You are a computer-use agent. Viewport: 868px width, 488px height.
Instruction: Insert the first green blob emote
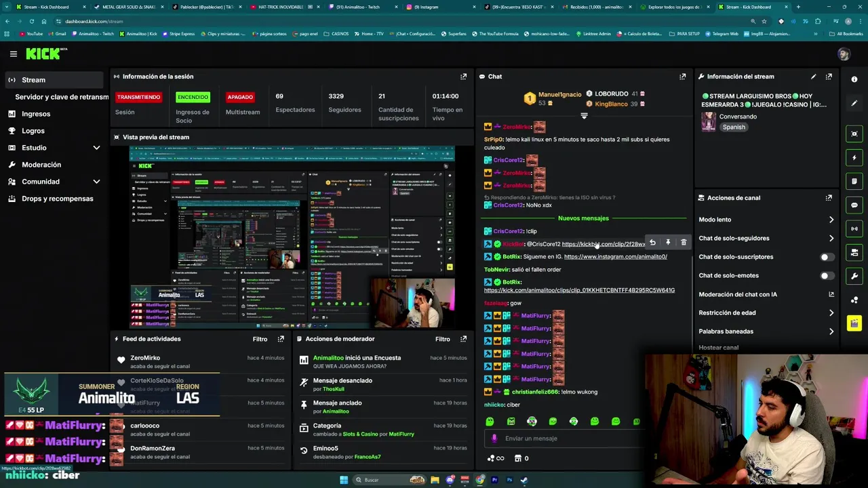(490, 421)
